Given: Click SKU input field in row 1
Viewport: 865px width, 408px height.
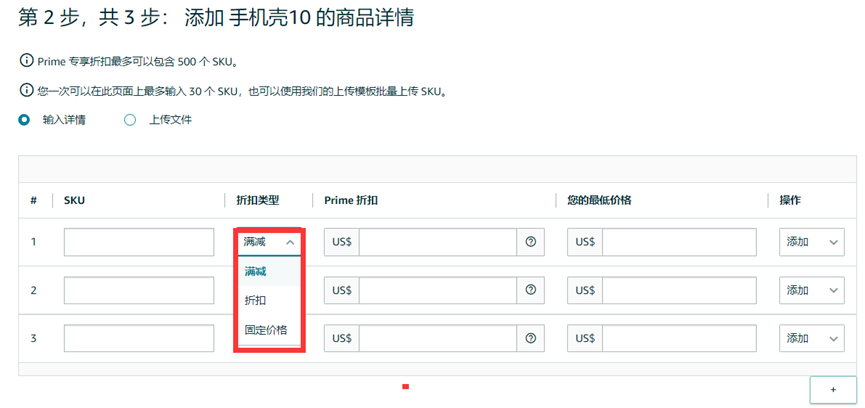Looking at the screenshot, I should tap(139, 242).
